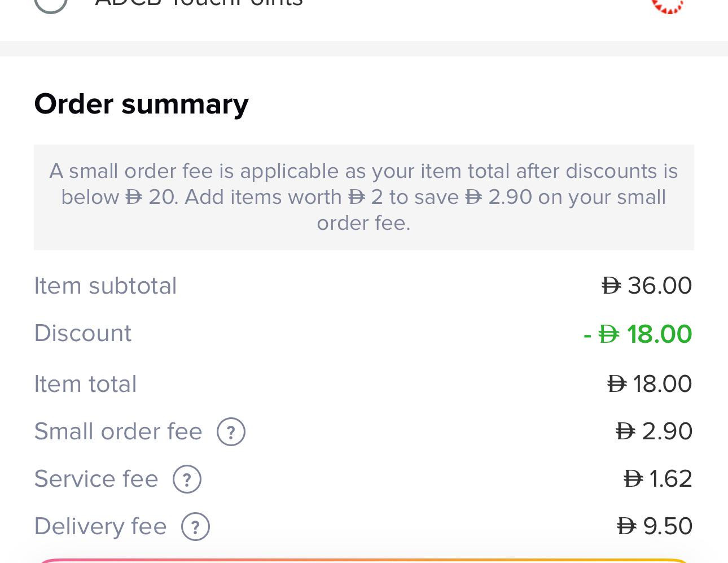Tap the 18.00 item total amount
Image resolution: width=728 pixels, height=563 pixels.
[650, 384]
